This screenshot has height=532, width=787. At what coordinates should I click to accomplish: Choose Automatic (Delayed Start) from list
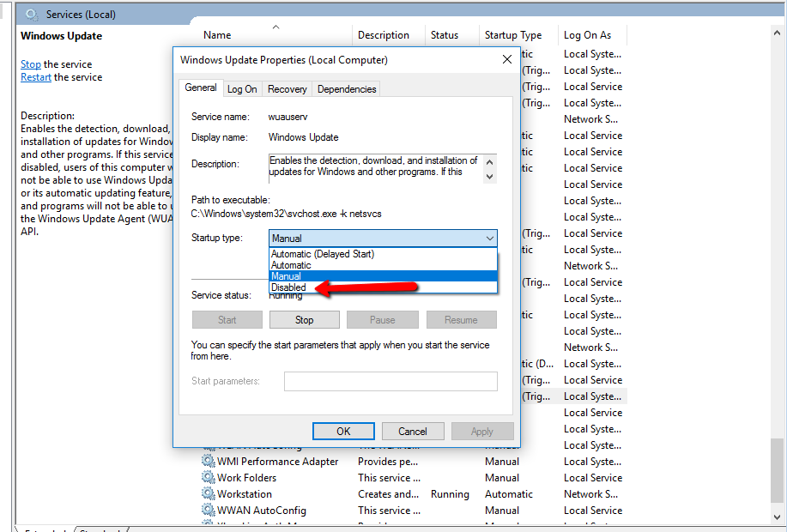(x=323, y=254)
